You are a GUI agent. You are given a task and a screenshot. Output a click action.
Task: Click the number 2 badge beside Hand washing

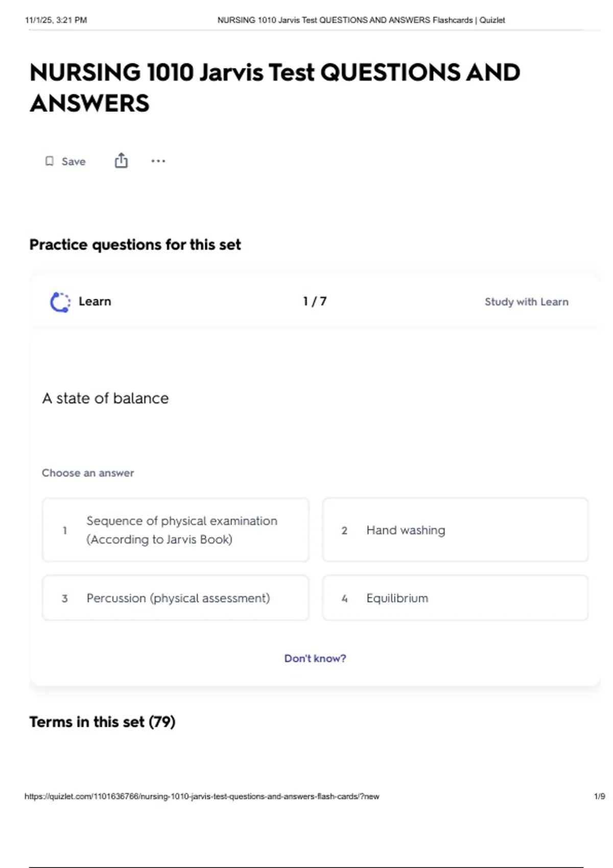344,531
